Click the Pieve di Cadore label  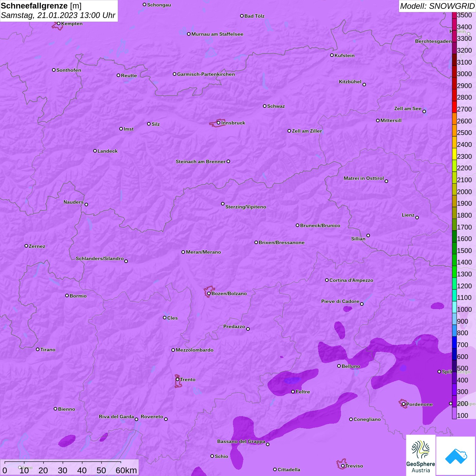point(340,301)
